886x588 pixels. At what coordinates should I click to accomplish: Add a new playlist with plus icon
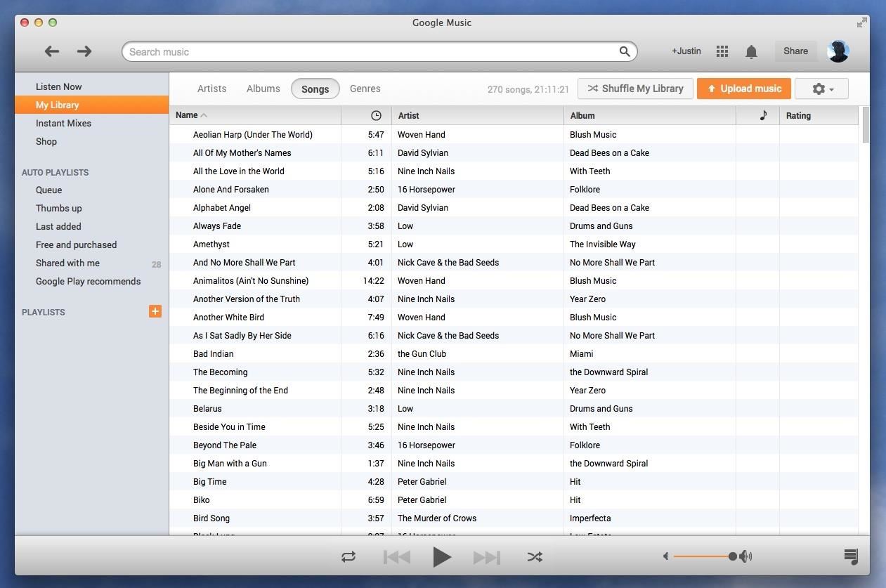click(x=155, y=311)
